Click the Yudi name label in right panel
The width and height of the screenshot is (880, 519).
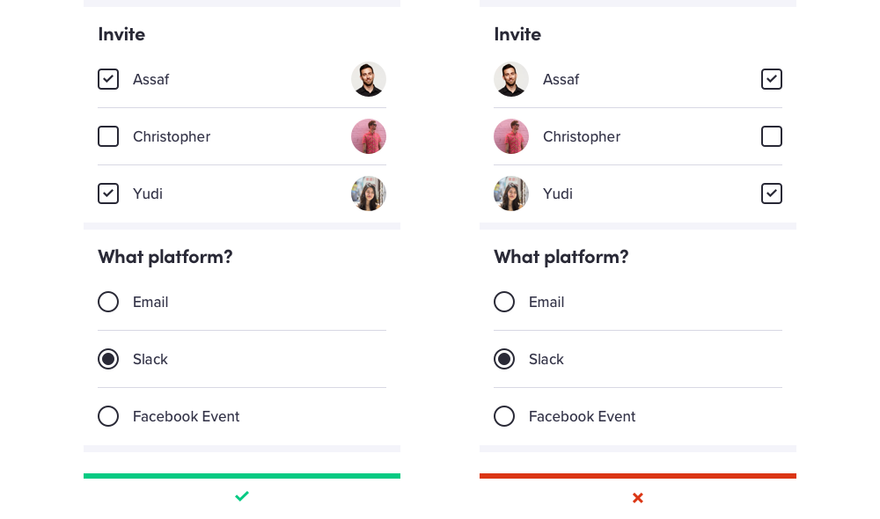[x=557, y=194]
